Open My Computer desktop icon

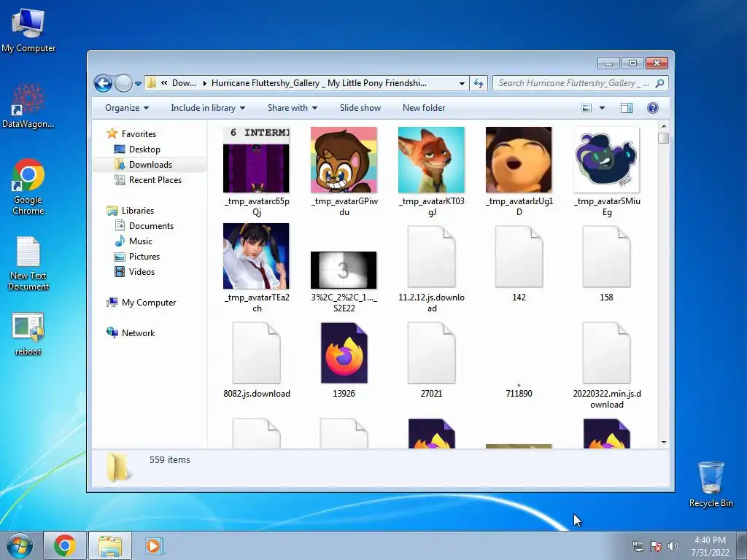pyautogui.click(x=28, y=29)
